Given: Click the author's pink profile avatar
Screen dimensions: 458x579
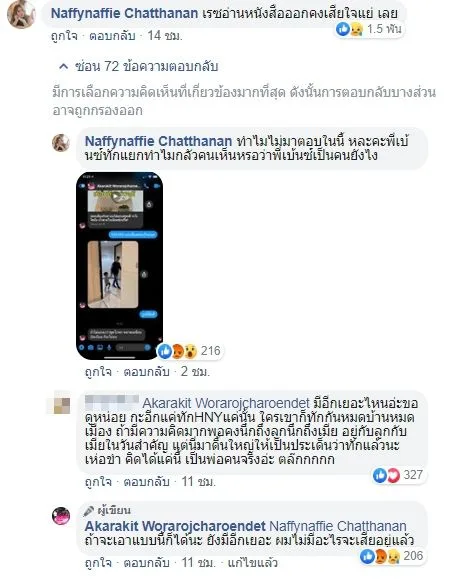Looking at the screenshot, I should click(61, 516).
